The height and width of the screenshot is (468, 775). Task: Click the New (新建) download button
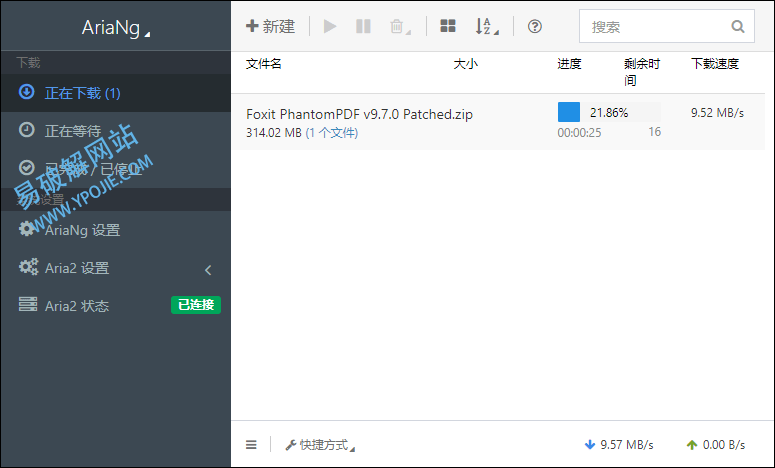coord(270,27)
